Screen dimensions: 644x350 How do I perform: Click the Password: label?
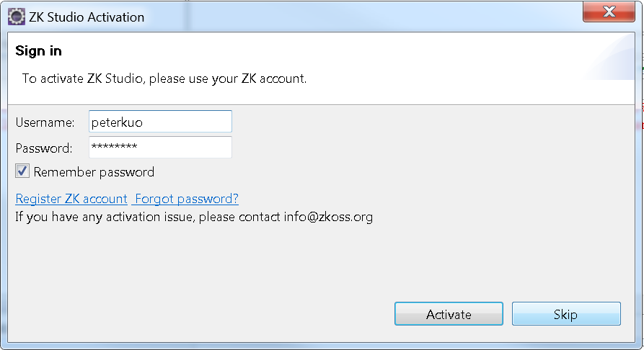coord(44,148)
